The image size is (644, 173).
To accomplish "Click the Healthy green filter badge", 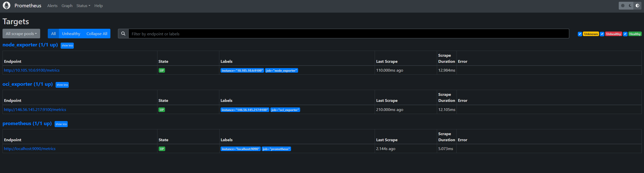I will tap(635, 34).
